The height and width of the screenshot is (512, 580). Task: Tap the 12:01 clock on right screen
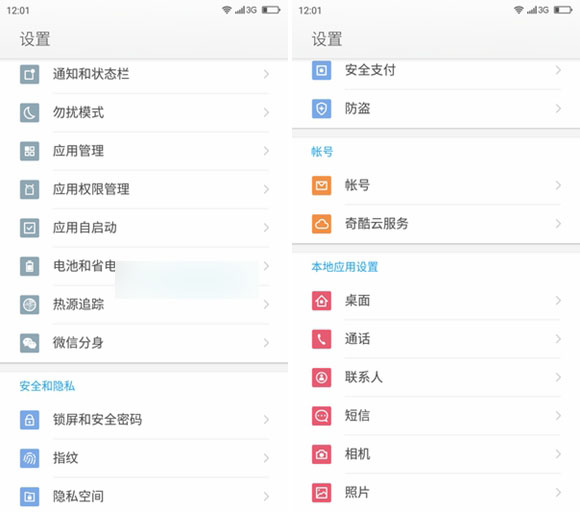[x=310, y=10]
